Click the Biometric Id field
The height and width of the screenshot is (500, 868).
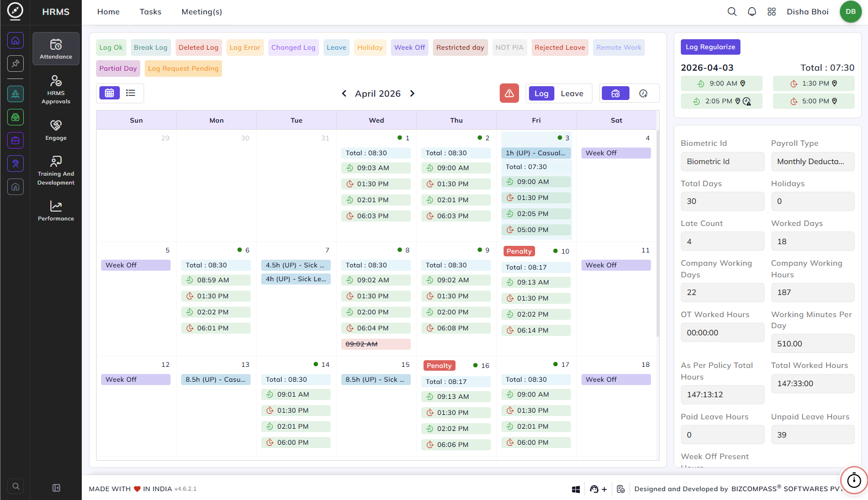pyautogui.click(x=723, y=161)
